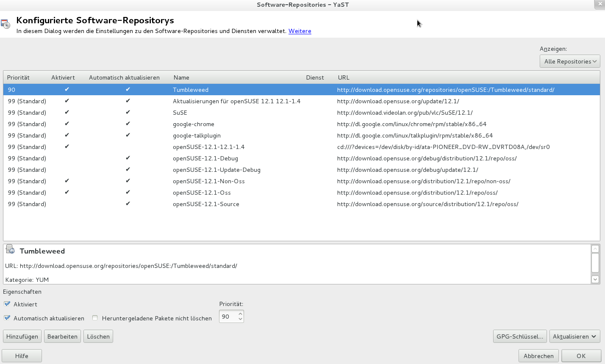Select the google-chrome repository name
This screenshot has height=364, width=605.
194,124
